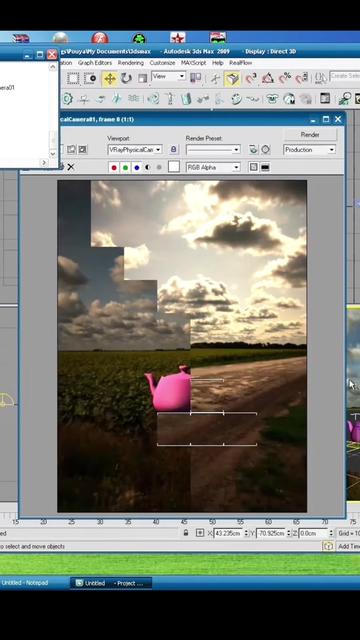Open the View reference coordinate dropdown
The width and height of the screenshot is (360, 640).
tap(168, 76)
